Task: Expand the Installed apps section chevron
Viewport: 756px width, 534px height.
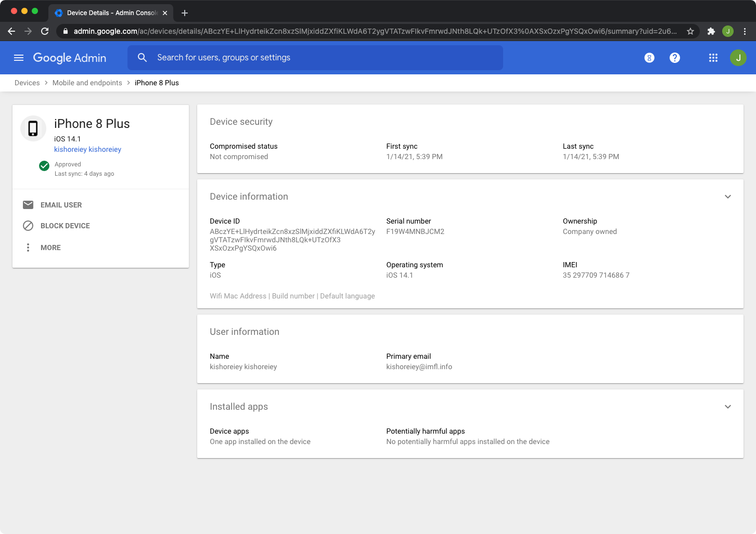Action: tap(728, 407)
